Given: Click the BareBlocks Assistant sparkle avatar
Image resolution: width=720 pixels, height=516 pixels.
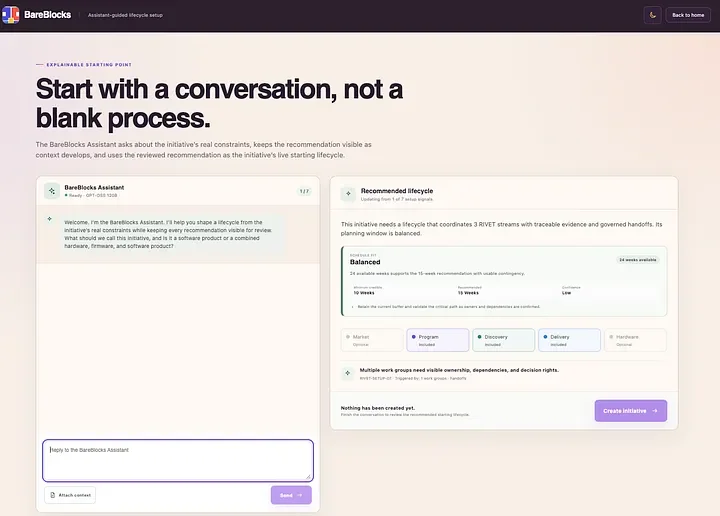Looking at the screenshot, I should pos(52,191).
